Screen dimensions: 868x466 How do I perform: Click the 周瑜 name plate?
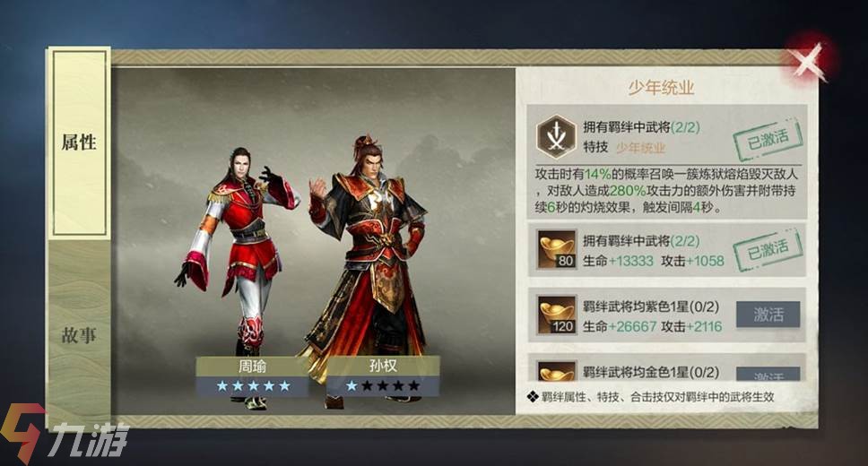tap(253, 367)
